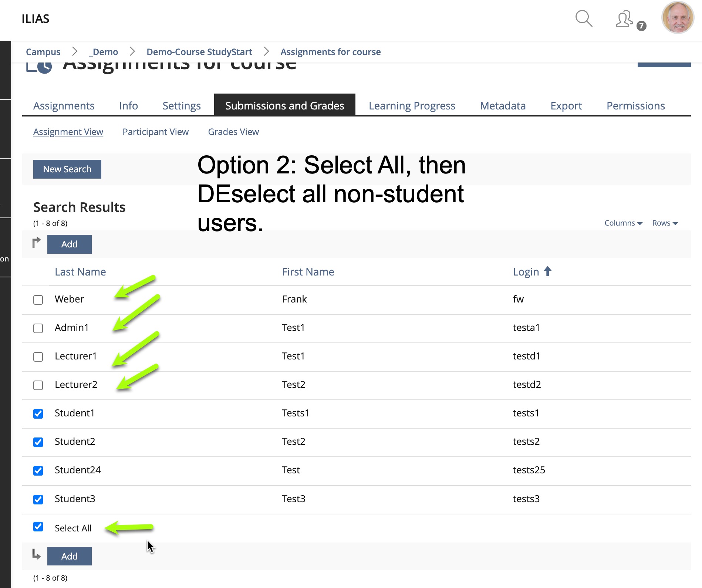
Task: Expand the Columns dropdown
Action: (x=623, y=223)
